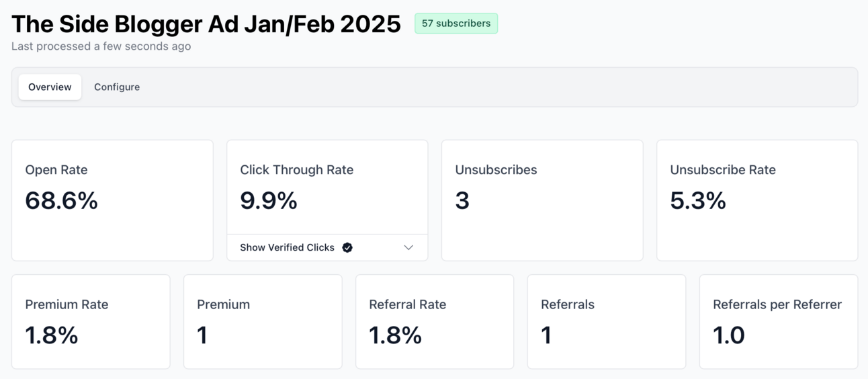Click the verified checkmark badge icon

[347, 247]
